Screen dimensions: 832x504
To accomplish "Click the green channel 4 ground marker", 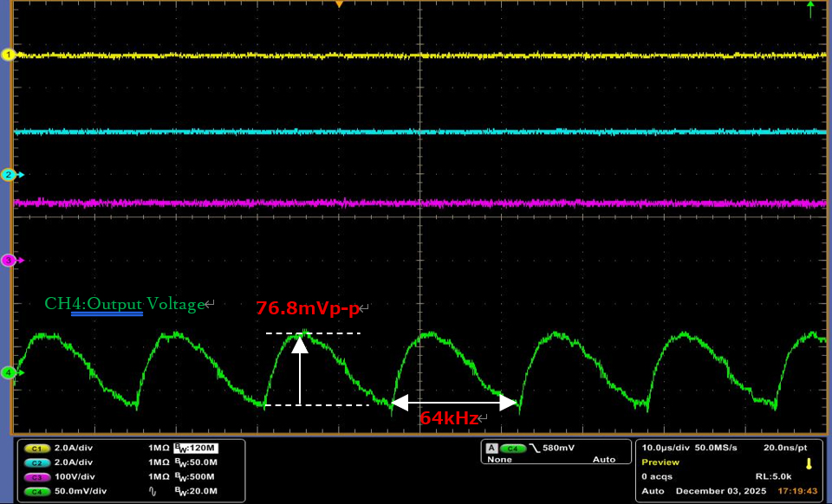I will 10,372.
